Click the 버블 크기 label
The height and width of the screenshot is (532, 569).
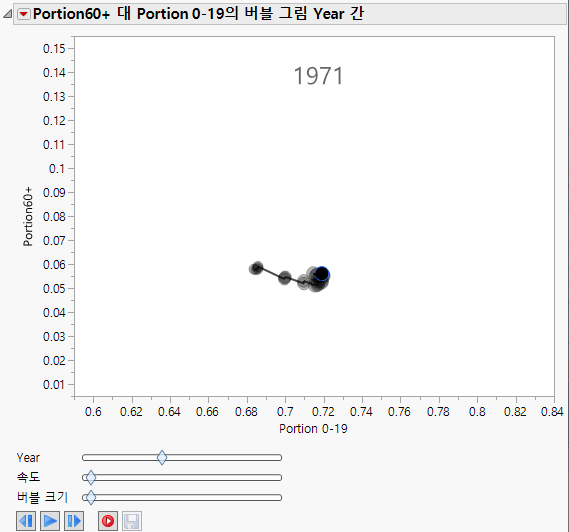click(42, 497)
